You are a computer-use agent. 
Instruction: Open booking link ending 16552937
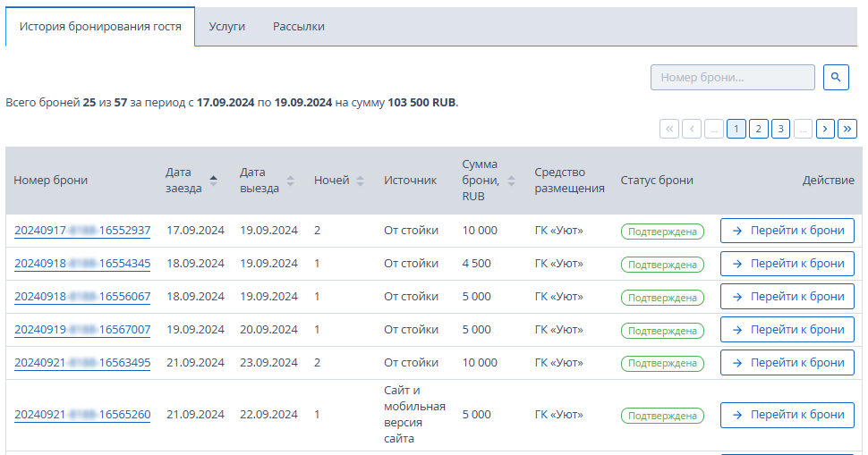pos(82,231)
